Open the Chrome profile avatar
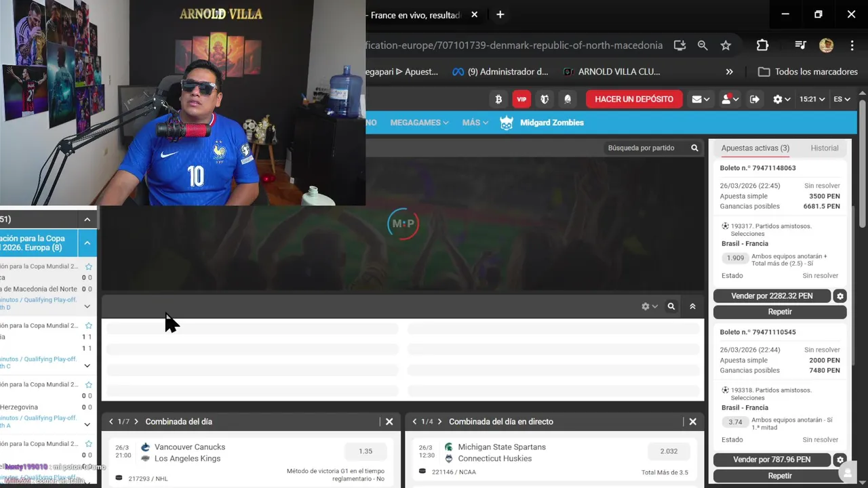The height and width of the screenshot is (488, 868). point(826,45)
